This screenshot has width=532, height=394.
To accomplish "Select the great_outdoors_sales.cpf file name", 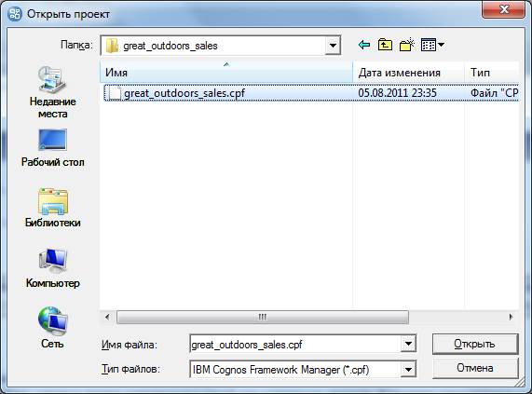I will click(x=184, y=93).
